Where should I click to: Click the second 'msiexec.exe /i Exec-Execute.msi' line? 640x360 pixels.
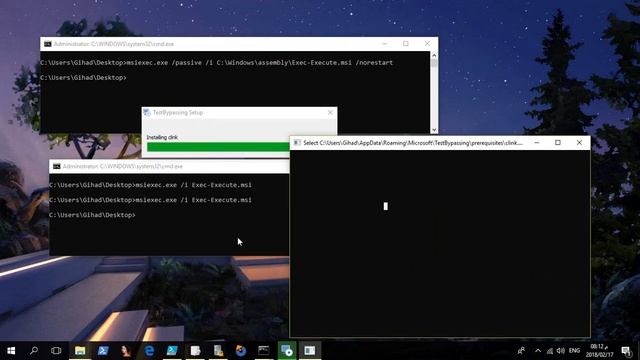coord(150,200)
